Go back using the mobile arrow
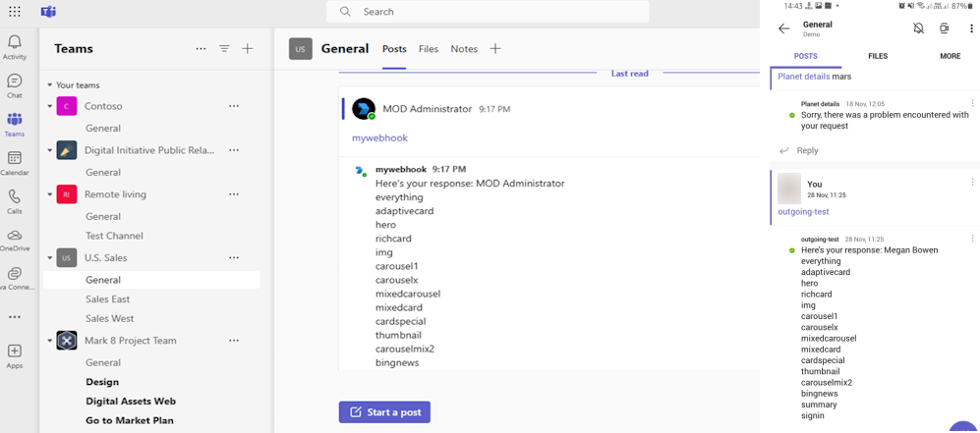Image resolution: width=980 pixels, height=433 pixels. (783, 28)
